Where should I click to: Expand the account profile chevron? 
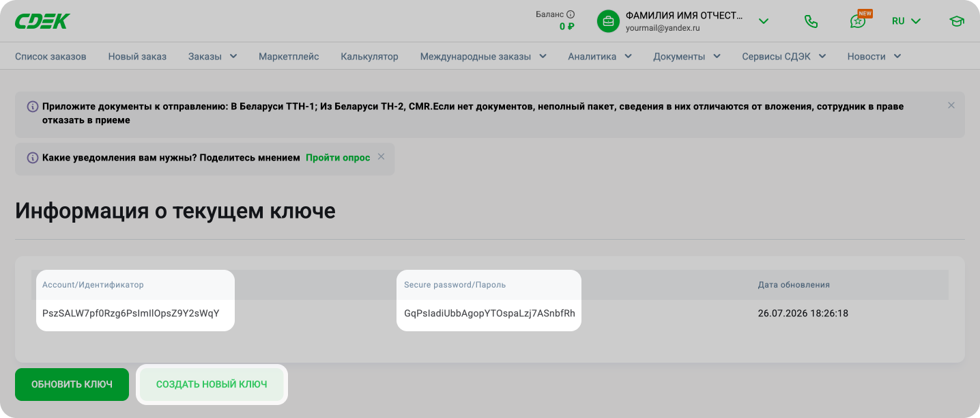coord(764,21)
